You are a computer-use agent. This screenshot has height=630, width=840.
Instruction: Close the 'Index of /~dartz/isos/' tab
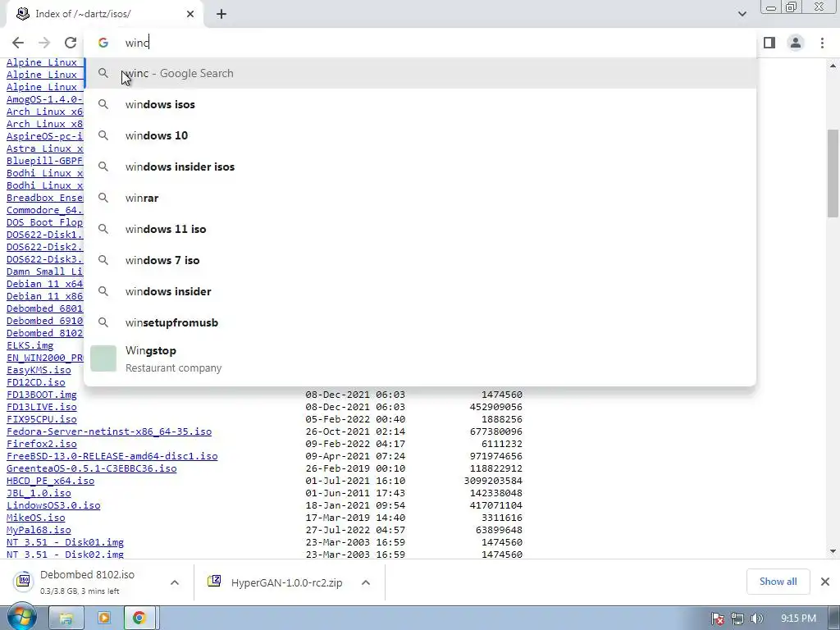[x=190, y=14]
